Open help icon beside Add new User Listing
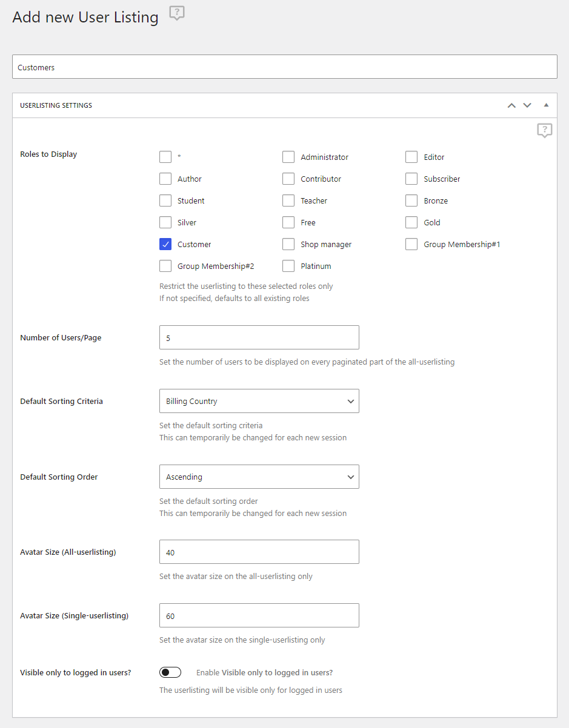Screen dimensions: 569x728 pos(177,13)
